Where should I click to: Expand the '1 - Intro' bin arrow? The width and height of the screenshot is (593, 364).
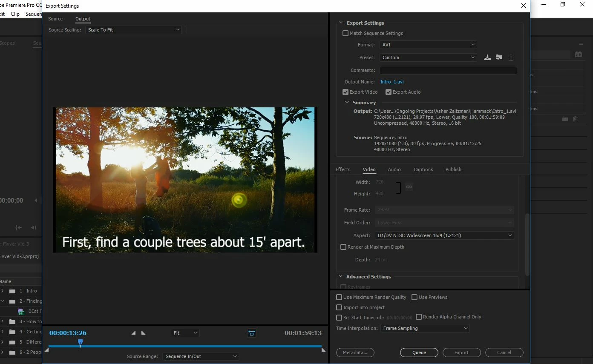point(2,291)
